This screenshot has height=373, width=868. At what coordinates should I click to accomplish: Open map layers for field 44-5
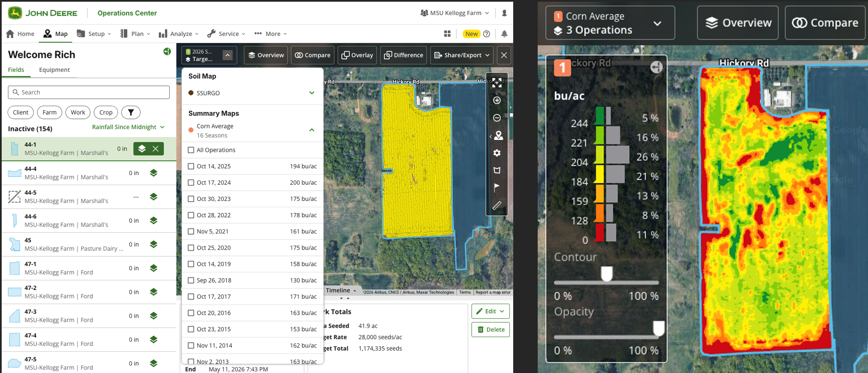tap(154, 197)
